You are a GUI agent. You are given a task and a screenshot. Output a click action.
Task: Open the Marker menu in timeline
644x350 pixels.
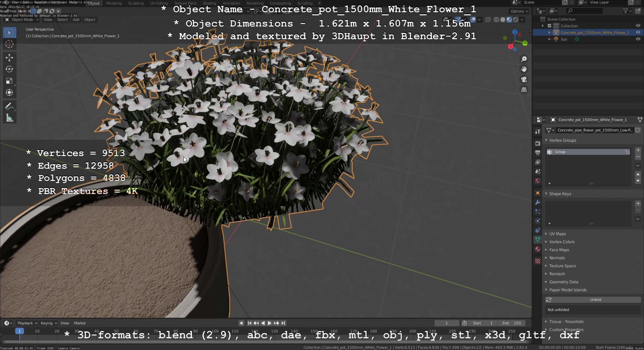point(80,323)
